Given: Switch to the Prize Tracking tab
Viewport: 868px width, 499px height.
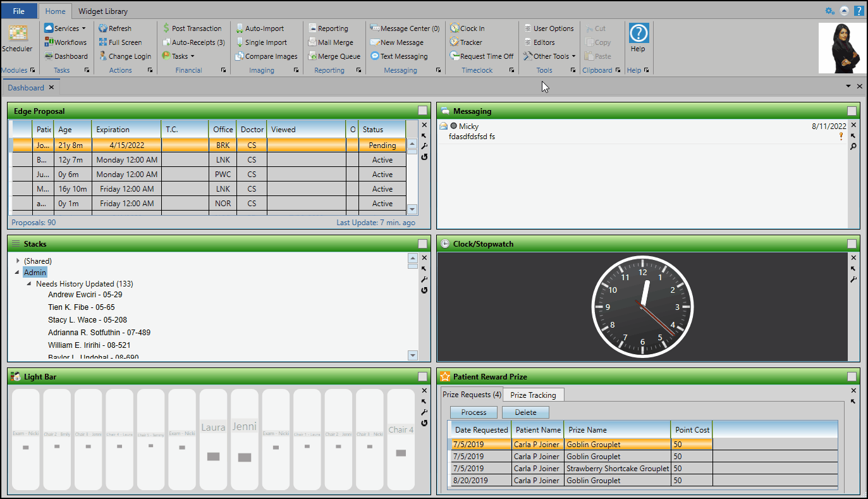Looking at the screenshot, I should (533, 395).
